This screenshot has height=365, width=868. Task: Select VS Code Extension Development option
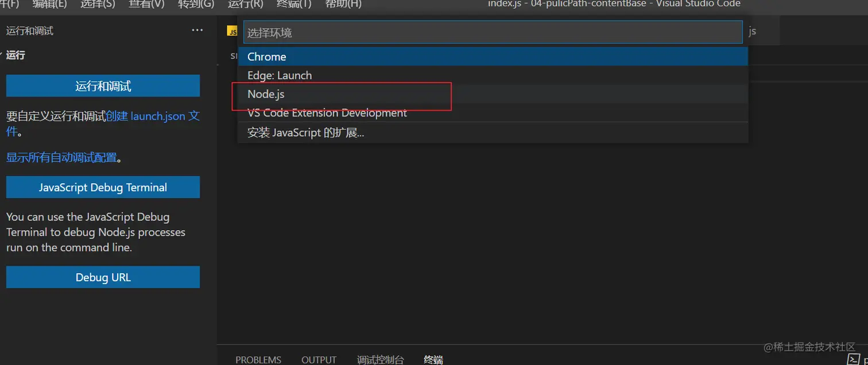pos(493,112)
